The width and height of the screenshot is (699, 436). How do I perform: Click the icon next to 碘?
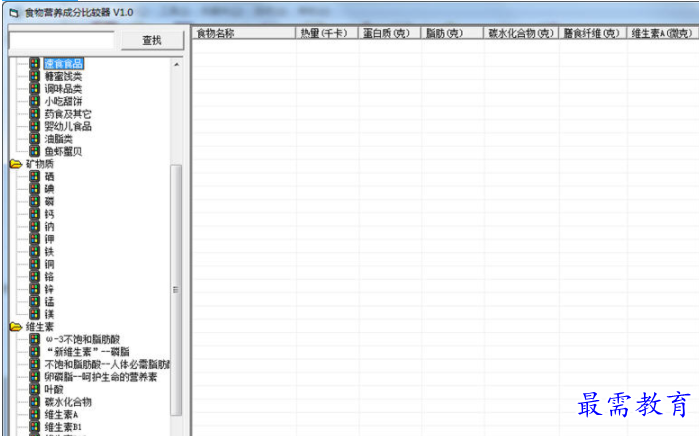[x=35, y=189]
